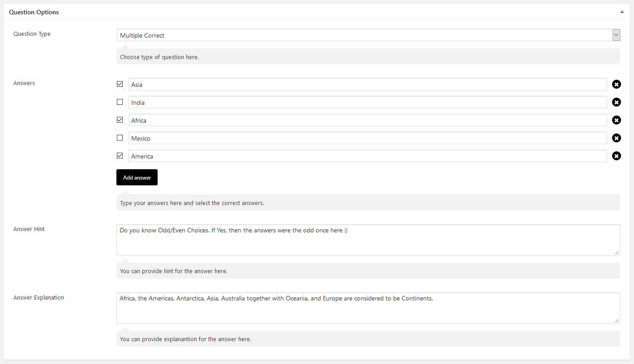Click the Add answer button
Image resolution: width=634 pixels, height=364 pixels.
tap(137, 177)
